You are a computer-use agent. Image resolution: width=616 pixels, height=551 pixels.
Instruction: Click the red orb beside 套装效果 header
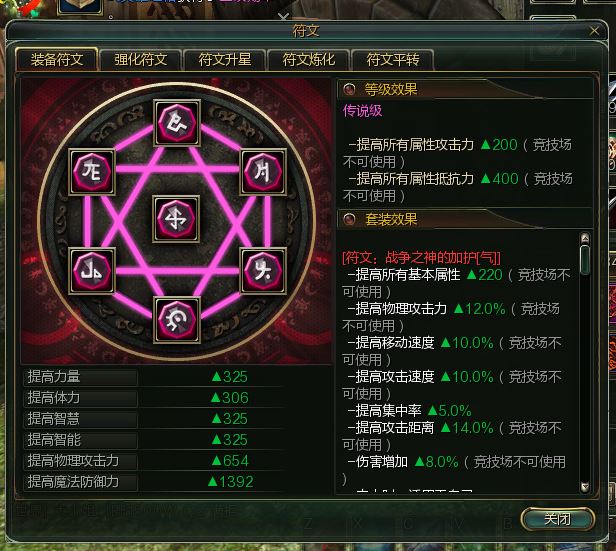(x=349, y=219)
